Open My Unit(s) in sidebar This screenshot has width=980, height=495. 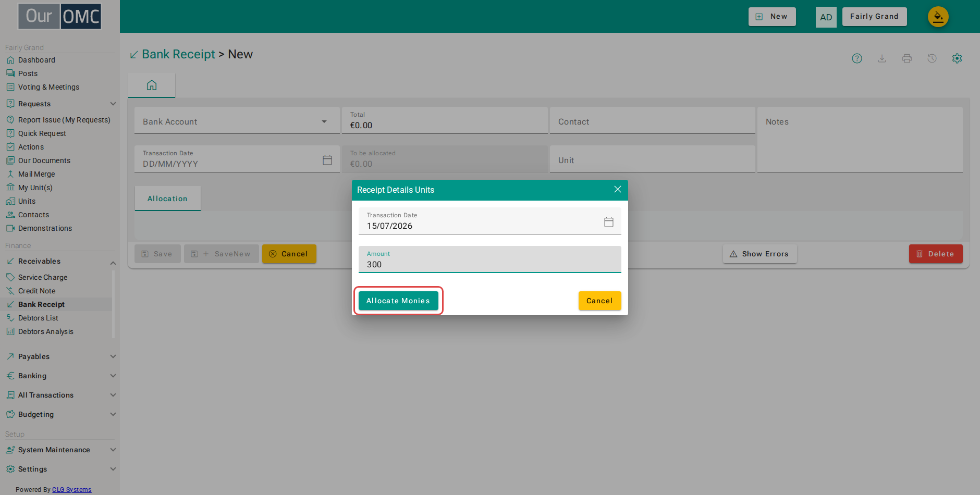pos(35,188)
